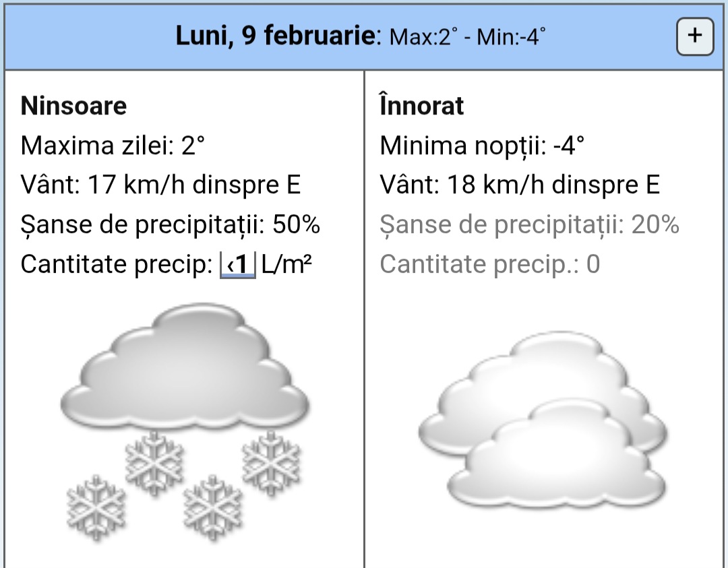Image resolution: width=728 pixels, height=568 pixels.
Task: Click the underlined "<1" precipitation amount value
Action: (239, 265)
